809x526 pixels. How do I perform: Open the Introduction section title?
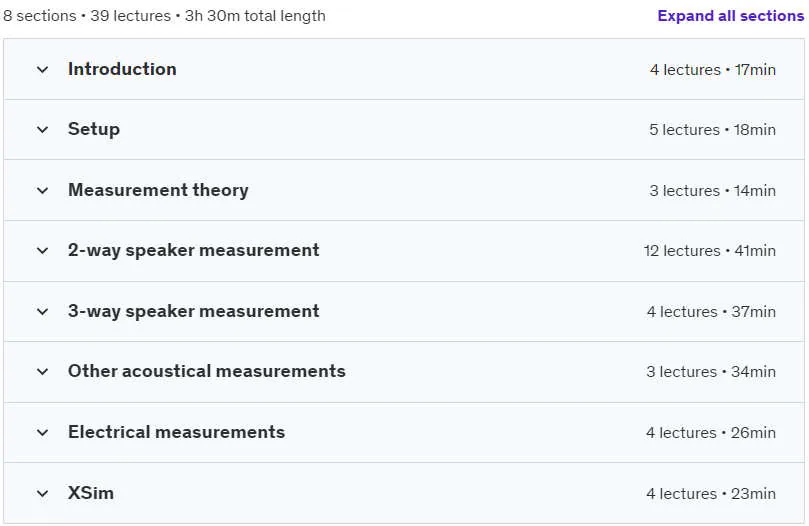click(x=122, y=69)
